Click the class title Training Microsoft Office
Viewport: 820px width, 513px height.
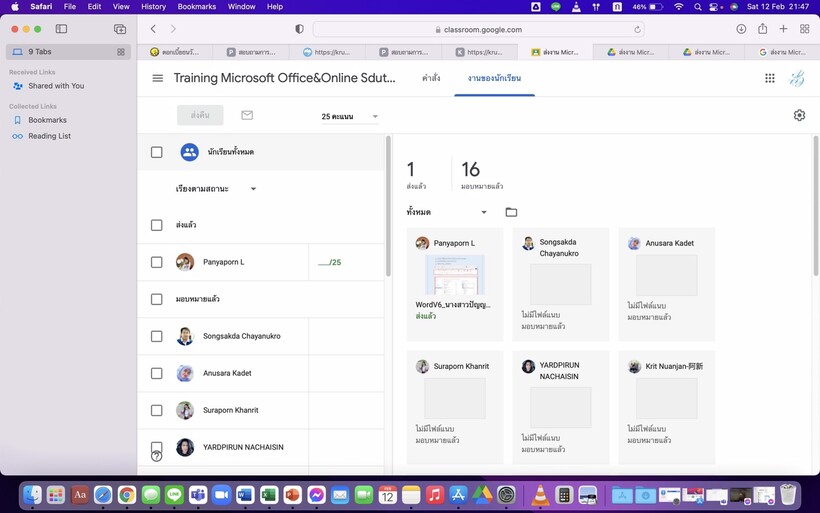coord(284,78)
